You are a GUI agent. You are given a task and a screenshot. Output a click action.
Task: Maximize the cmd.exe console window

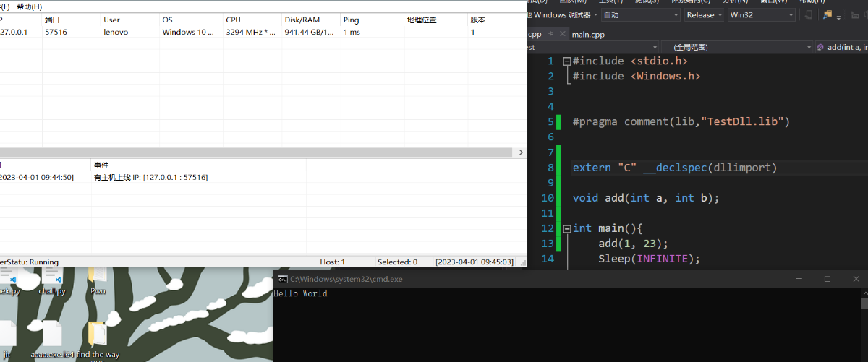tap(827, 279)
